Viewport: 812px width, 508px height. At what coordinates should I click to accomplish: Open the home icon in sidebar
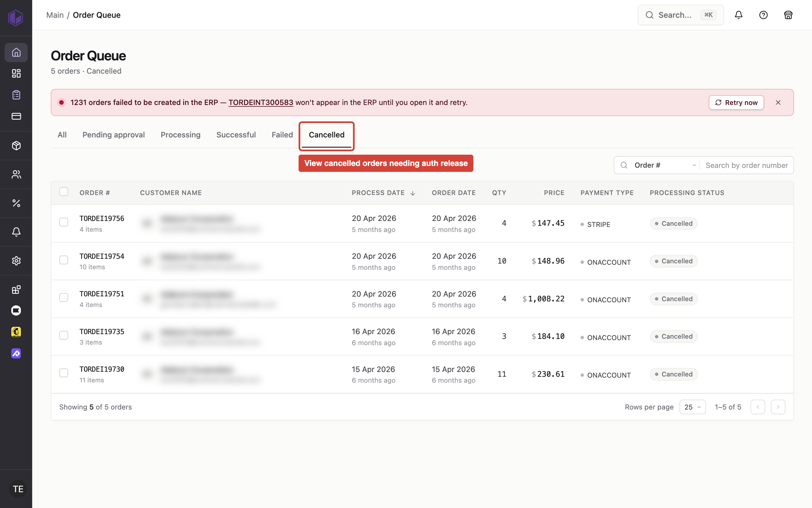16,52
